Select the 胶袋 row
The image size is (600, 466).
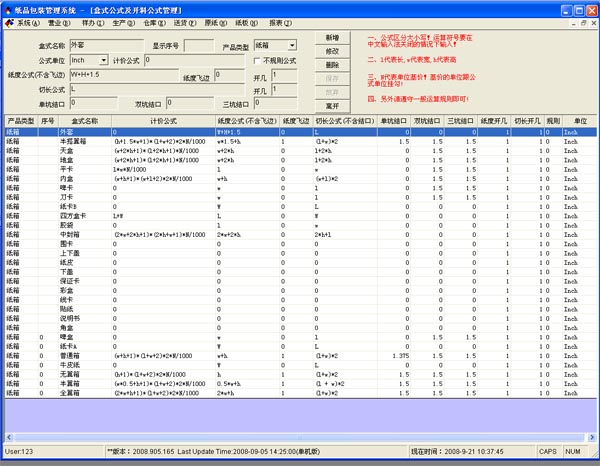click(301, 225)
